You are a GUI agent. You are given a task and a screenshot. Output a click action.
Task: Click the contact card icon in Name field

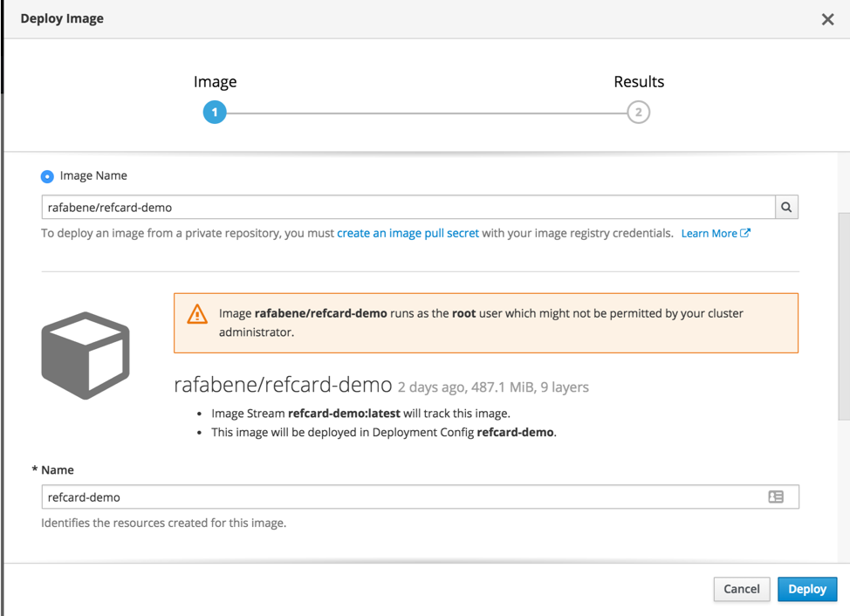(776, 496)
